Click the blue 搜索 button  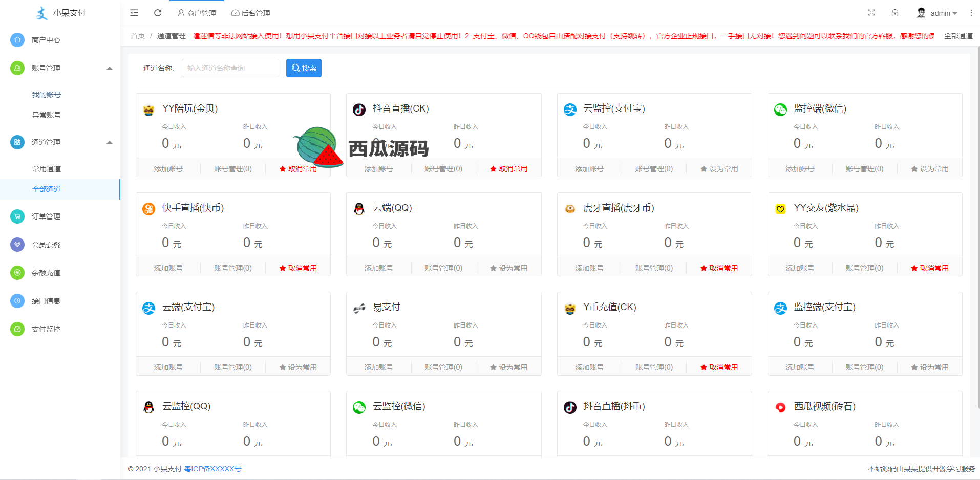[304, 68]
